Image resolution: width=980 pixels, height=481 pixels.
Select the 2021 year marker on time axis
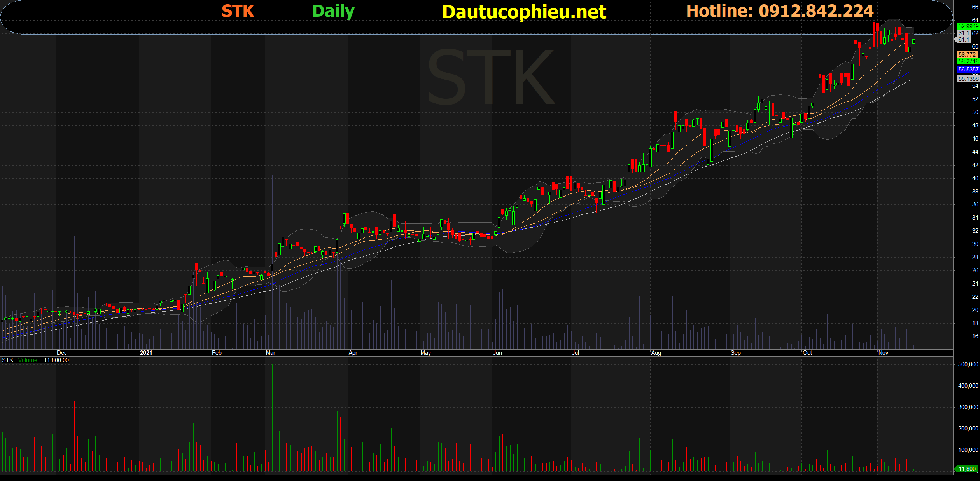[146, 353]
